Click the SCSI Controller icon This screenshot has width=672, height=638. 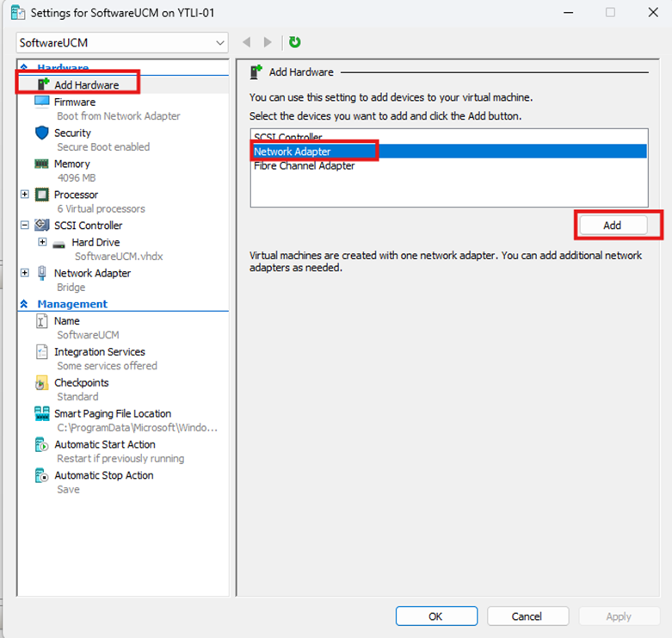(41, 225)
